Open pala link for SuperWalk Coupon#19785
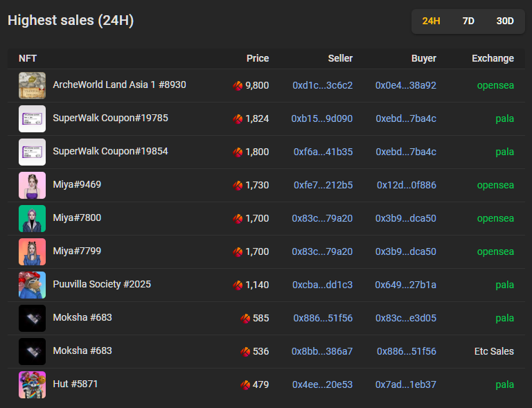This screenshot has height=408, width=532. click(504, 118)
